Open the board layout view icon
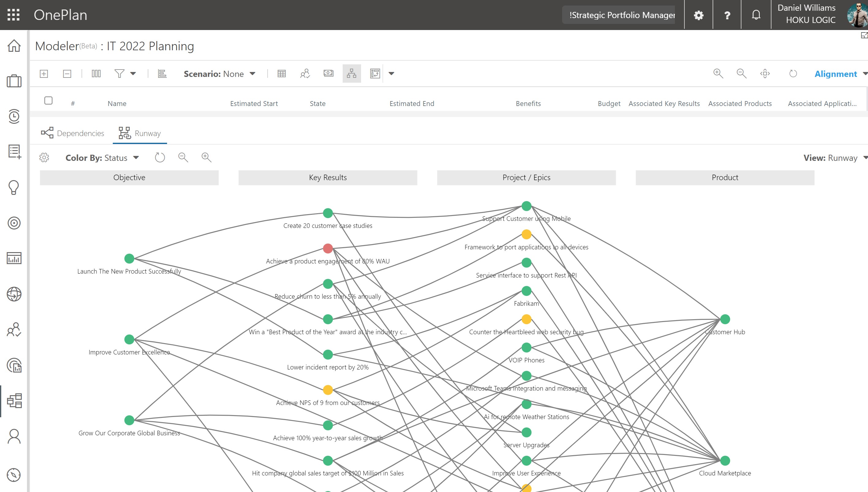 (x=375, y=74)
